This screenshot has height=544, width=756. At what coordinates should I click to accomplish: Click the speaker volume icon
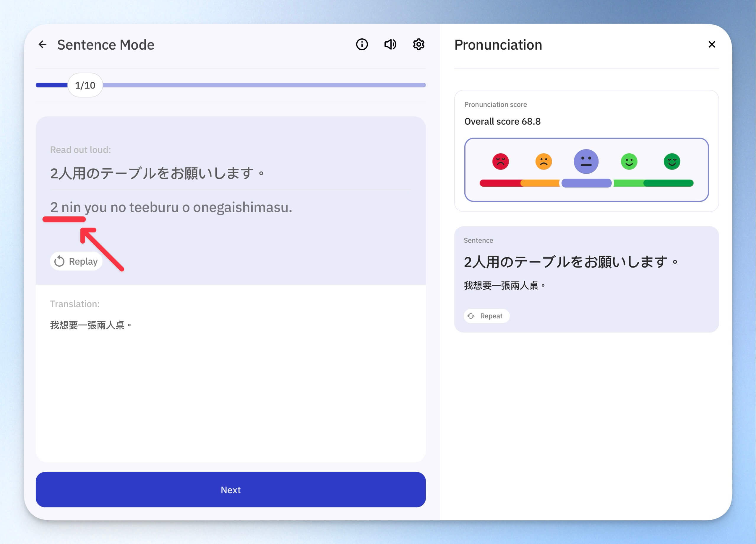point(390,44)
